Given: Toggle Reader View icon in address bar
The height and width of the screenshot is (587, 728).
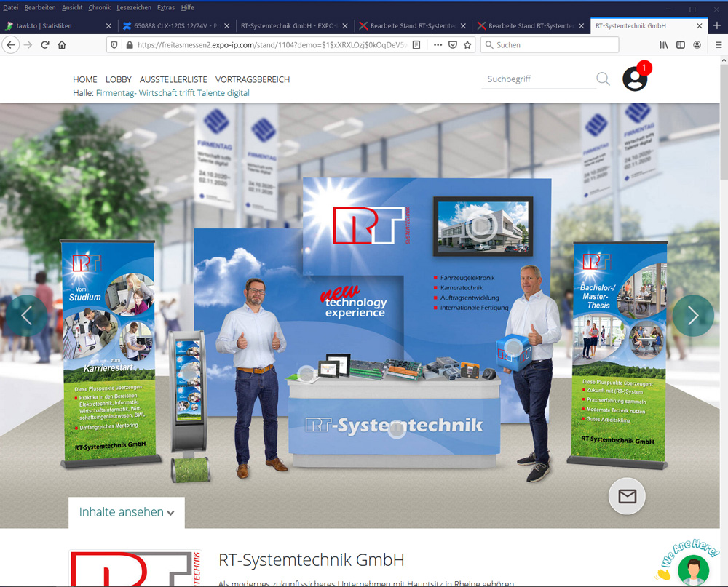Looking at the screenshot, I should pyautogui.click(x=416, y=45).
